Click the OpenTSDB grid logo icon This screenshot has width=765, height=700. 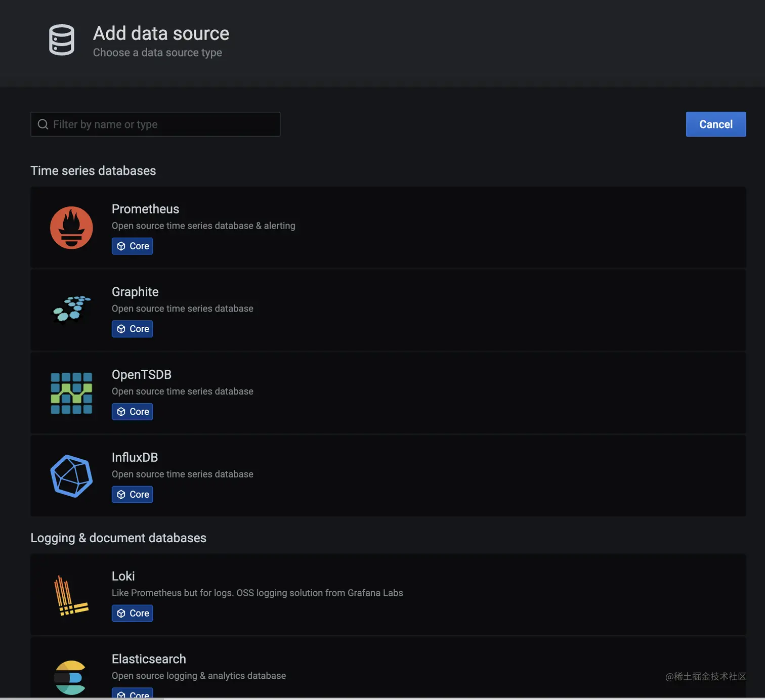pos(71,393)
